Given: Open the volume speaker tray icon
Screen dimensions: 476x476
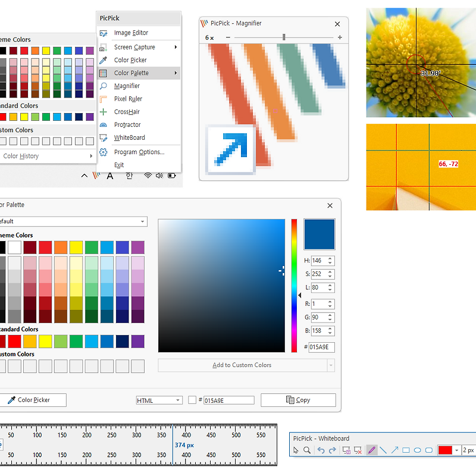Looking at the screenshot, I should click(x=159, y=176).
